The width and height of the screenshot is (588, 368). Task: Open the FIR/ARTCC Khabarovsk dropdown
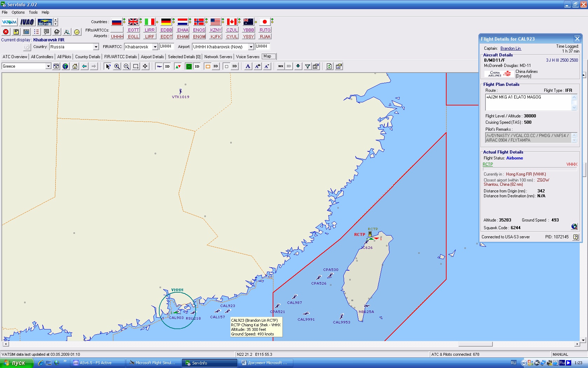[155, 47]
